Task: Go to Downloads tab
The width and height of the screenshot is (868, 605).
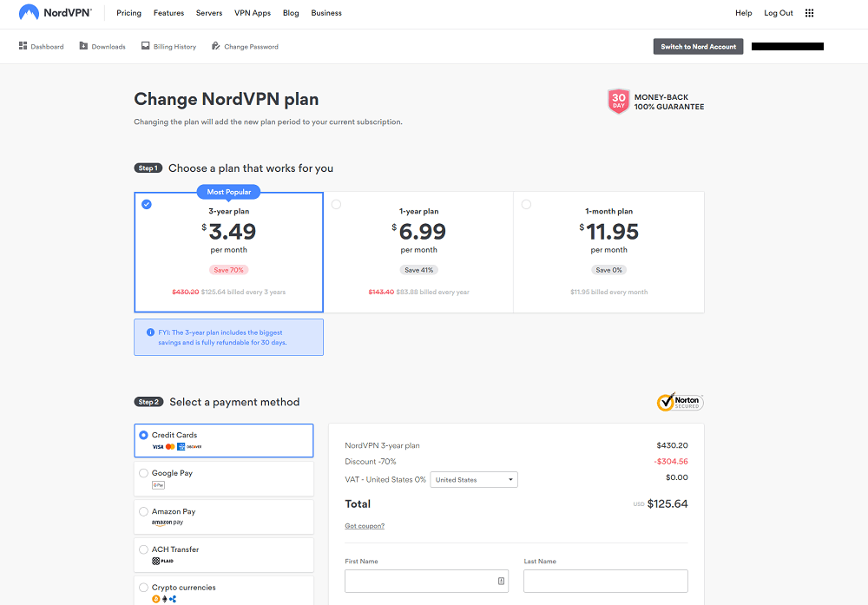Action: [102, 47]
